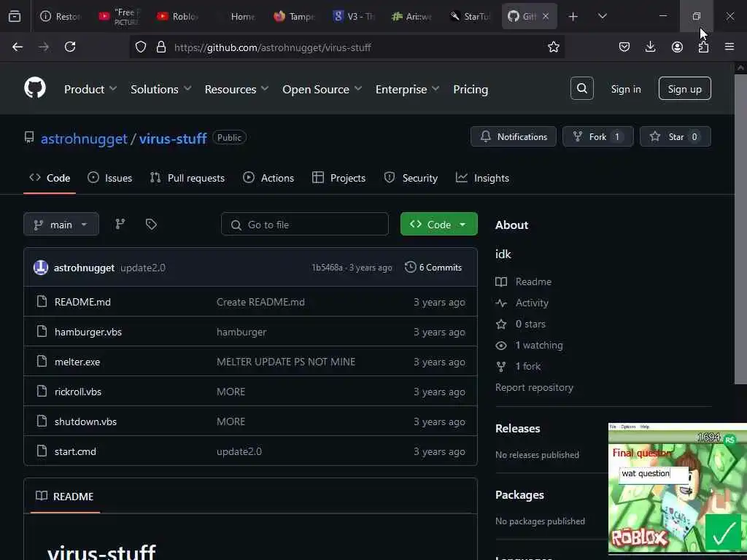The width and height of the screenshot is (747, 560).
Task: Open the Firefox View icon at top left
Action: pos(15,16)
